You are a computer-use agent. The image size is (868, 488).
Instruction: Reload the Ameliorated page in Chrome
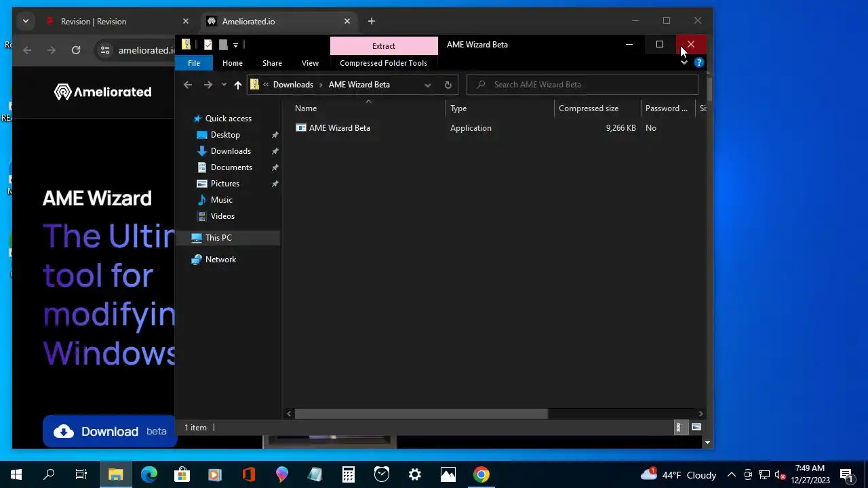pyautogui.click(x=76, y=50)
